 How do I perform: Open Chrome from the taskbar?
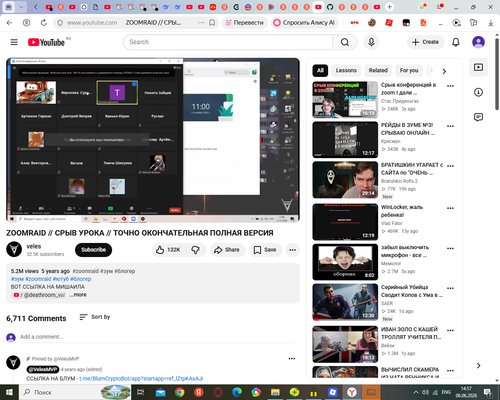tap(180, 392)
